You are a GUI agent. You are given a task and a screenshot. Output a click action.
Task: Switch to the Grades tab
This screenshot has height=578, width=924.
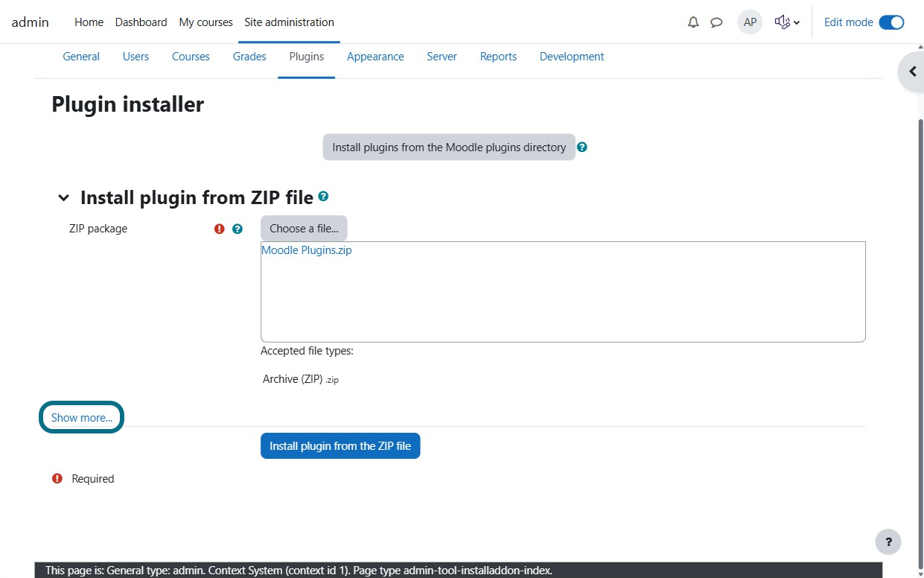pos(249,57)
